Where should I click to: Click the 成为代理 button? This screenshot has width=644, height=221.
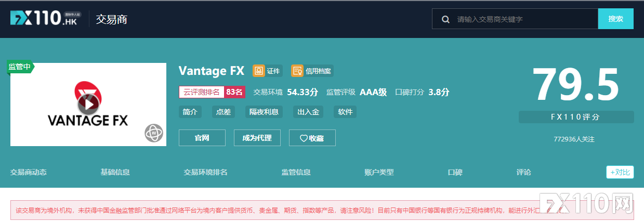pos(257,138)
